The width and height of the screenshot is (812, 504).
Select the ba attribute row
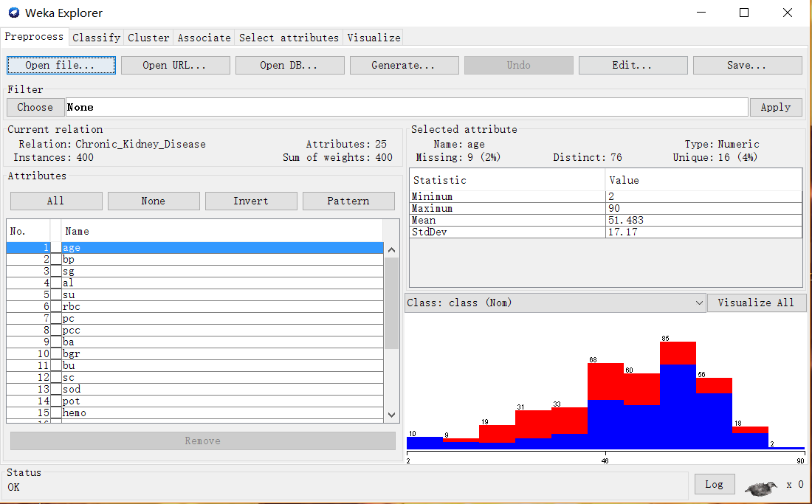[195, 342]
